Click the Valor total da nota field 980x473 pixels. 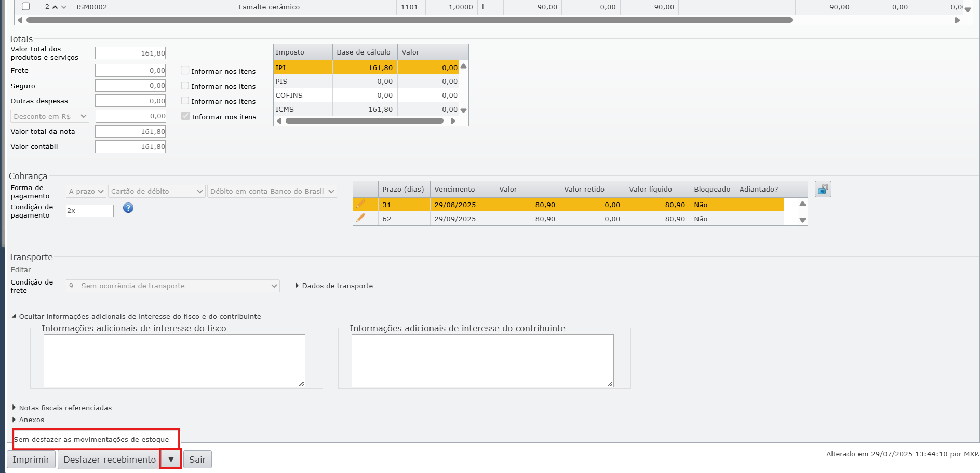coord(130,132)
